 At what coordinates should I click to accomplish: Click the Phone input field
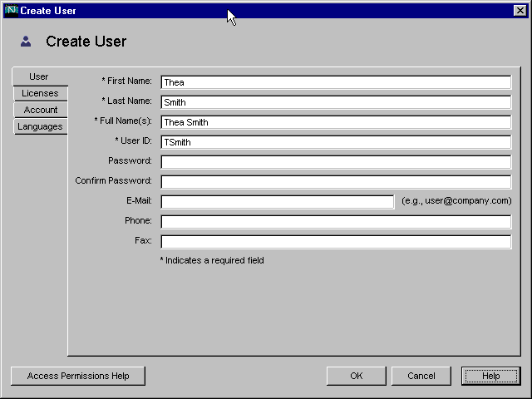click(336, 222)
